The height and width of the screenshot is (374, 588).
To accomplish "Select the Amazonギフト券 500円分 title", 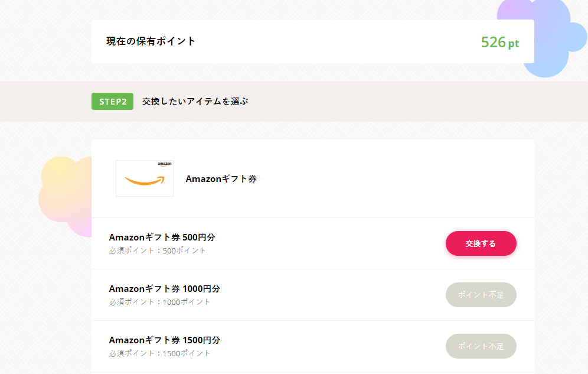I will click(x=162, y=238).
